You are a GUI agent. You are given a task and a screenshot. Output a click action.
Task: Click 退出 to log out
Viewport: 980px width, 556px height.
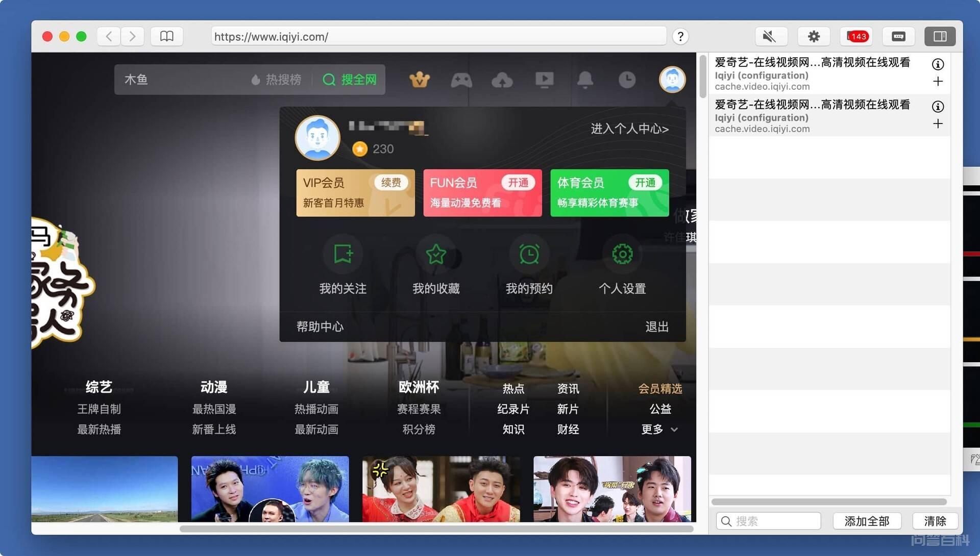[657, 326]
